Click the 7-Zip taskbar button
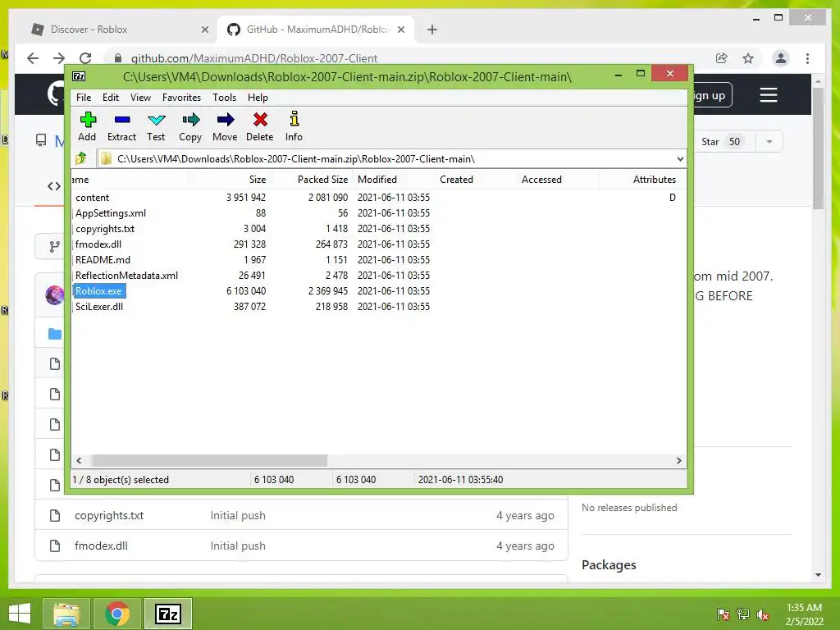 (167, 614)
